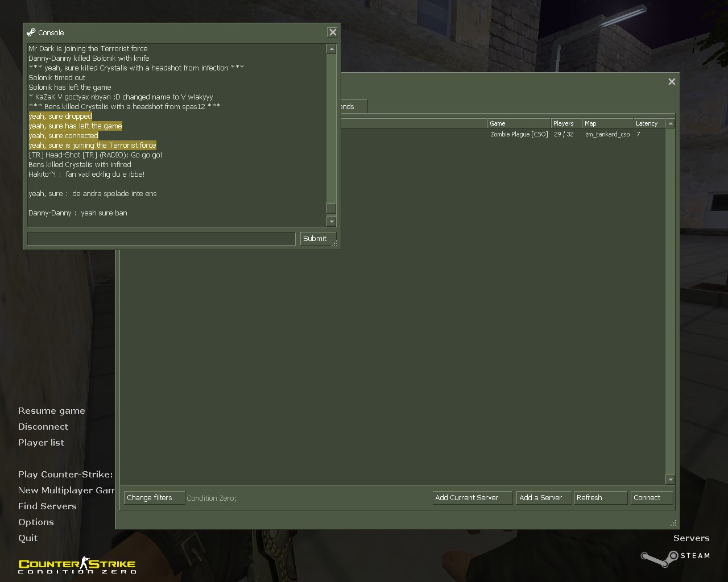Connect to the selected server
Image resolution: width=728 pixels, height=582 pixels.
[651, 498]
